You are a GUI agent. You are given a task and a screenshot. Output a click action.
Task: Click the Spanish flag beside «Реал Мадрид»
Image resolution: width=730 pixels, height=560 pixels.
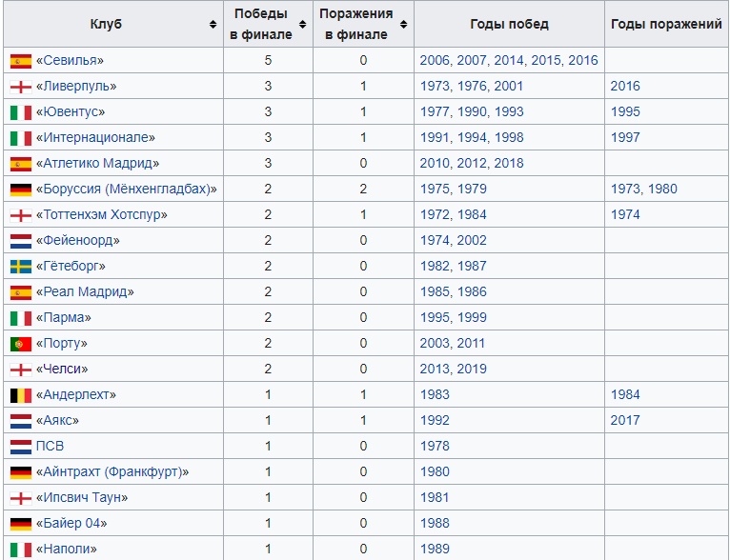coord(21,292)
